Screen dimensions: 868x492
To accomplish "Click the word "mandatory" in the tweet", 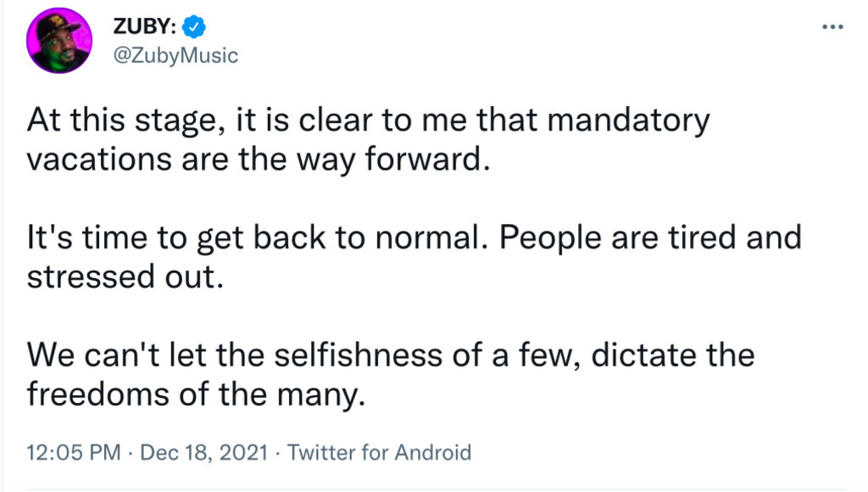I will pos(629,120).
